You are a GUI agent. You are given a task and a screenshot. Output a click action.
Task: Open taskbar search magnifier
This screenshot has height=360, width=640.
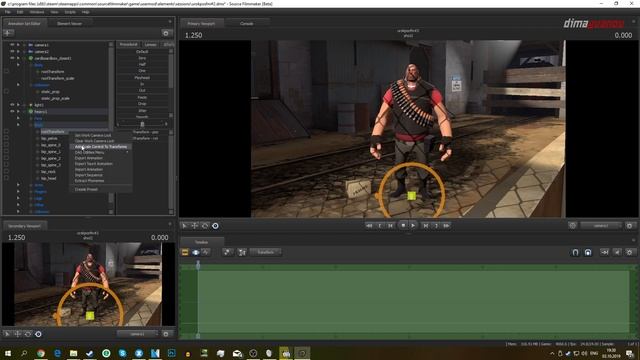pyautogui.click(x=24, y=353)
